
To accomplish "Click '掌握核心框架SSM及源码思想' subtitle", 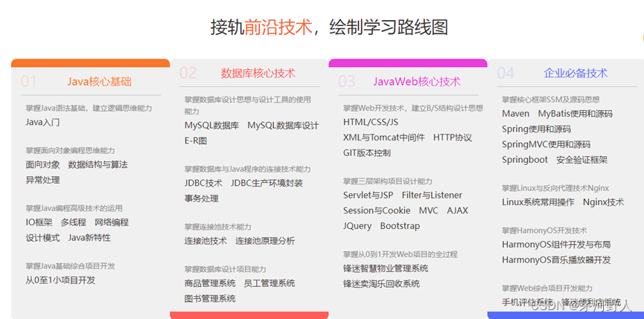I will coord(551,100).
